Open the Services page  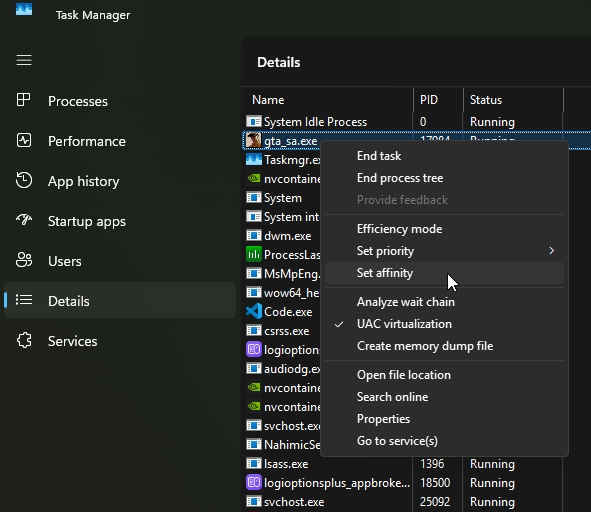pyautogui.click(x=120, y=341)
